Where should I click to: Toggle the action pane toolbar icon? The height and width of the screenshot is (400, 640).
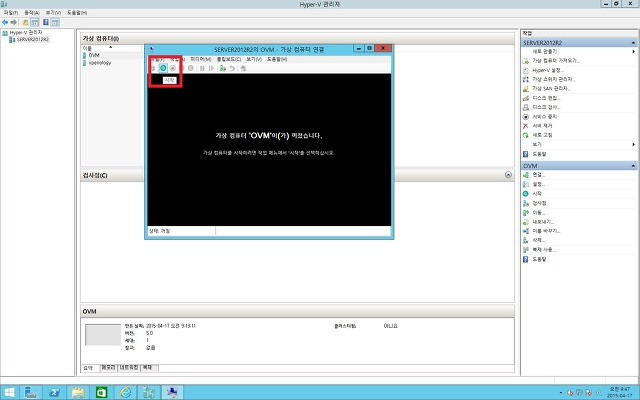(55, 22)
